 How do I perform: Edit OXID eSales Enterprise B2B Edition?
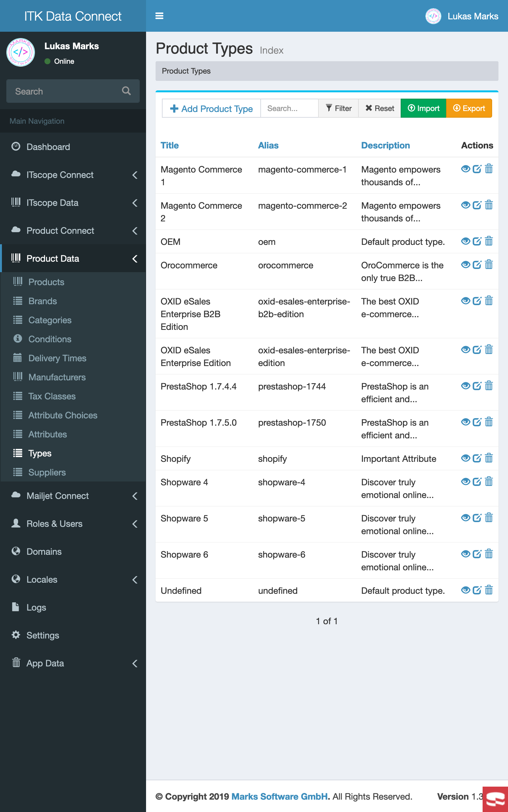(477, 301)
